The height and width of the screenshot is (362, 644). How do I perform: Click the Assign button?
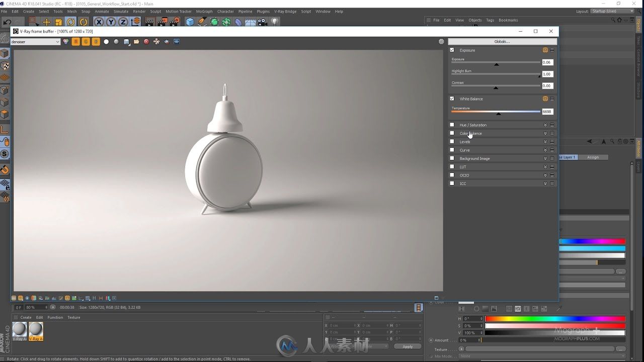point(593,157)
